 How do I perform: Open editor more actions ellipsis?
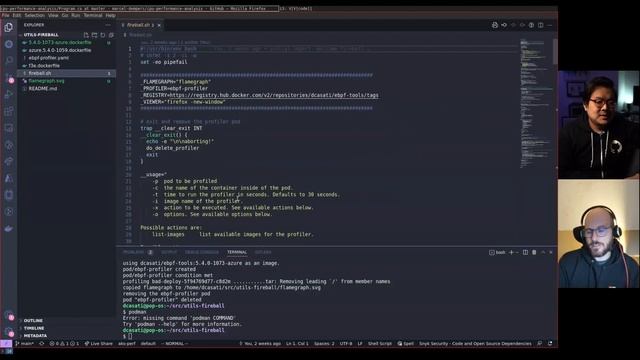550,25
